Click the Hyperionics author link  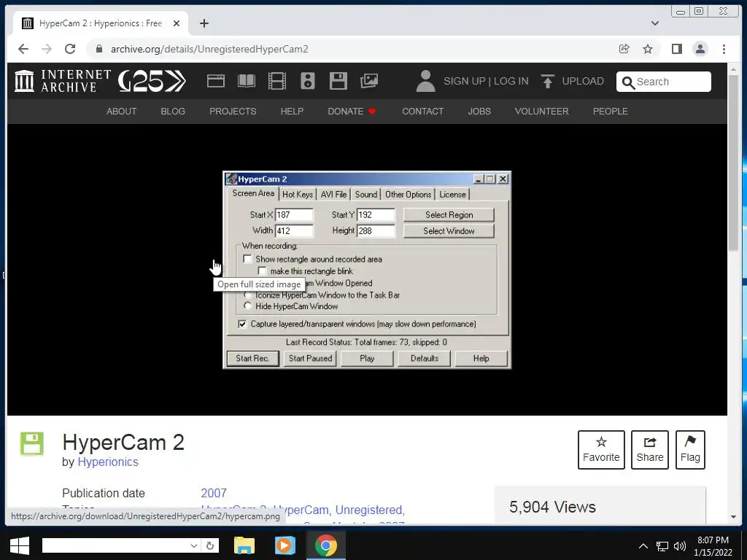(108, 462)
